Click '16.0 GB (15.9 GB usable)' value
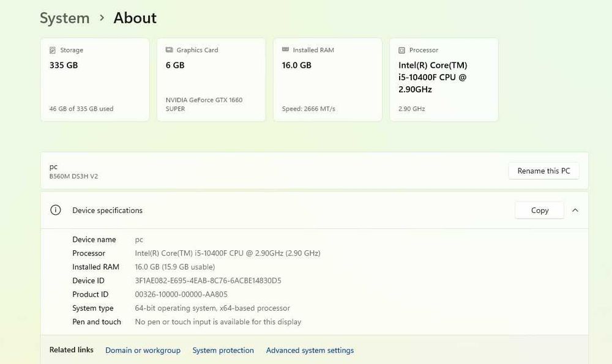The image size is (612, 364). click(x=175, y=267)
